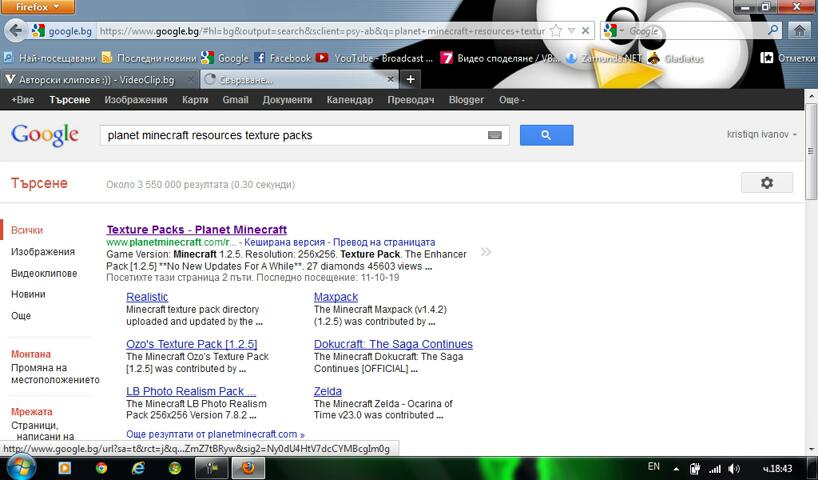Click the Firefox URL address bar
Viewport: 818px width, 480px height.
point(320,31)
